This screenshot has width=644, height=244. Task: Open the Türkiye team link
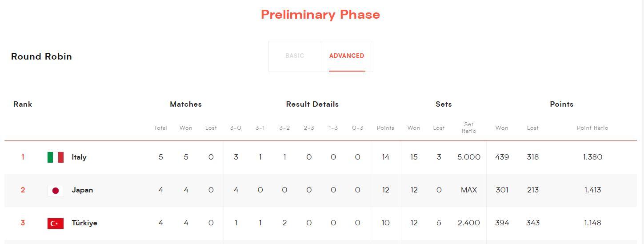[x=84, y=223]
